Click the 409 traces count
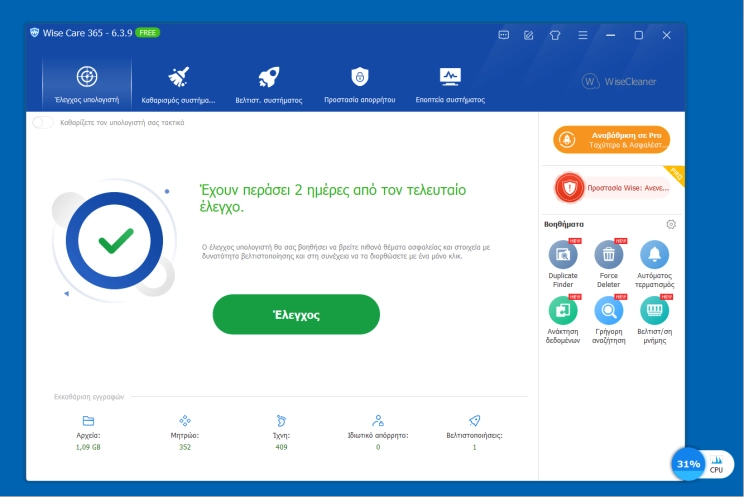744x497 pixels. [281, 447]
